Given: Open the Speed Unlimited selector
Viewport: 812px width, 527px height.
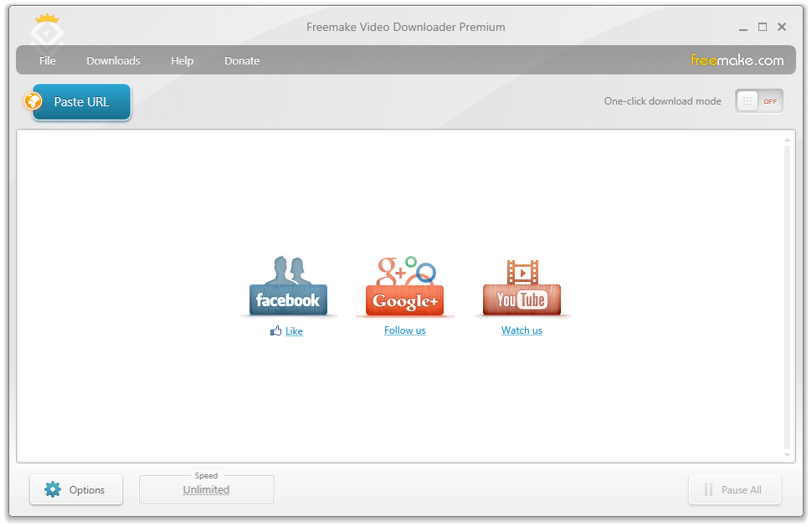Looking at the screenshot, I should (206, 489).
